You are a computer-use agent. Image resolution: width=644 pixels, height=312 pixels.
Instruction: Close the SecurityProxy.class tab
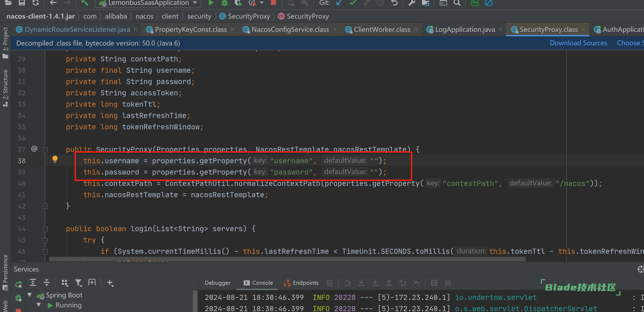(x=583, y=29)
